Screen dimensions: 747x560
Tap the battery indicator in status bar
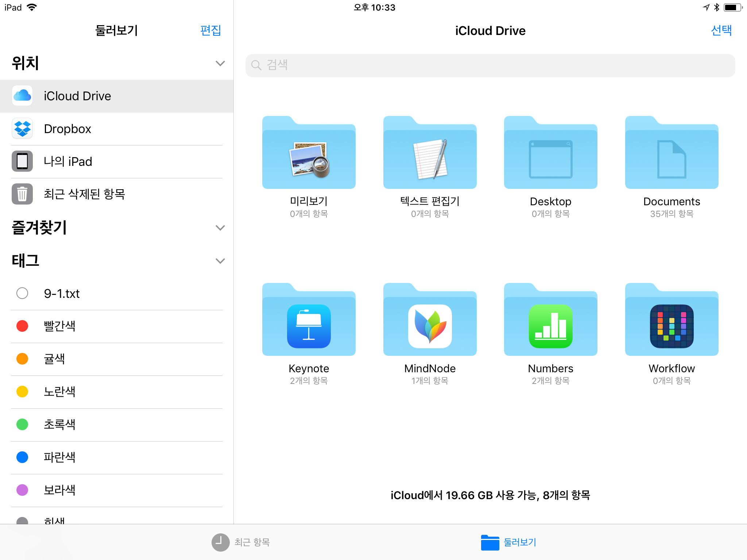[733, 7]
